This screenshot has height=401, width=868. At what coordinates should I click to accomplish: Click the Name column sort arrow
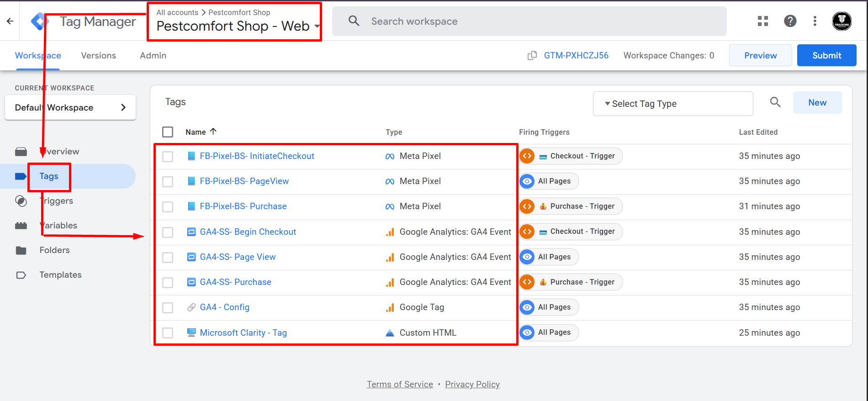click(x=213, y=132)
